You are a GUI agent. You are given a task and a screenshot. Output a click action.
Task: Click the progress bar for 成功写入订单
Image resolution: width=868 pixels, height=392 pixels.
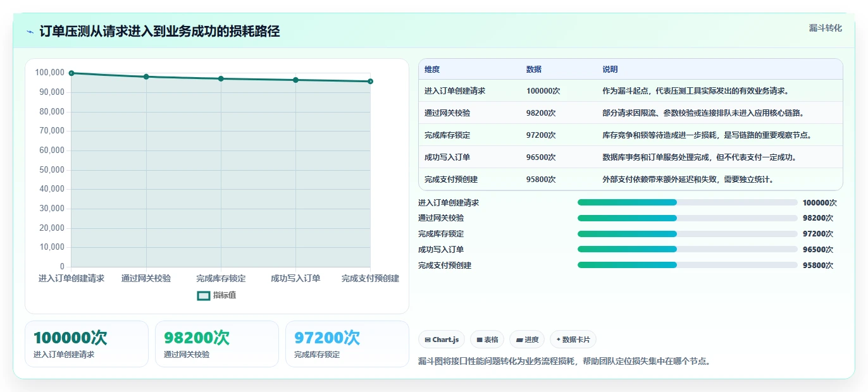[687, 249]
